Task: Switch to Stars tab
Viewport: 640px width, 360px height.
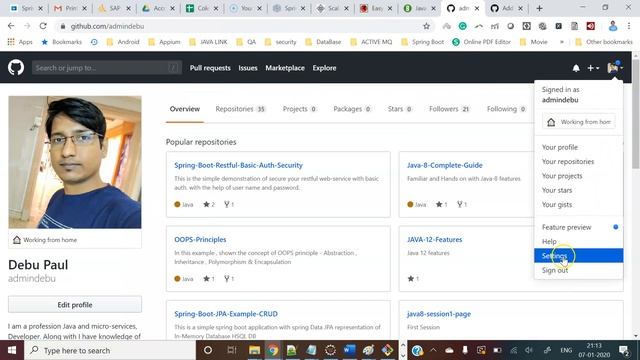Action: [x=400, y=109]
